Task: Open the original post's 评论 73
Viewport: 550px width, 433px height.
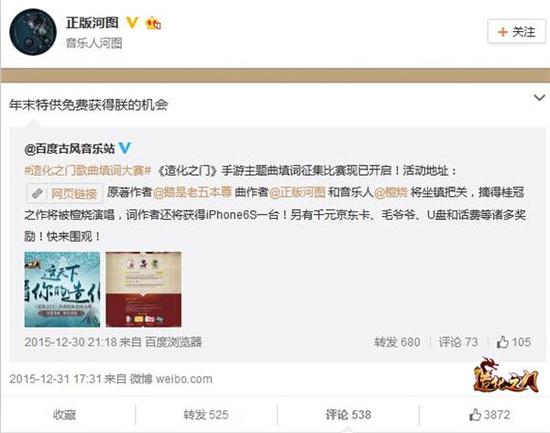Action: tap(458, 342)
